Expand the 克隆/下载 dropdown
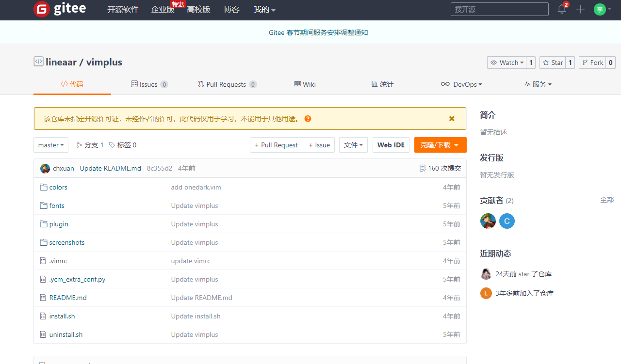 (x=440, y=144)
